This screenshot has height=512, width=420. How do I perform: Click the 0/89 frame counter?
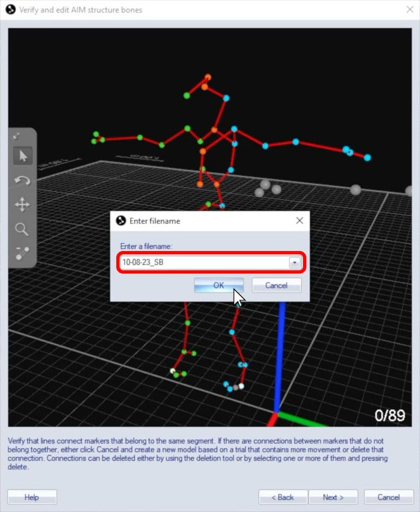click(390, 416)
